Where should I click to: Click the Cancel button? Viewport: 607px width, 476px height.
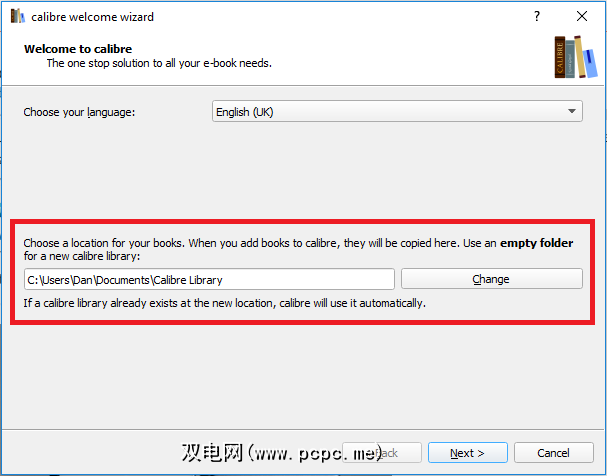(x=554, y=452)
